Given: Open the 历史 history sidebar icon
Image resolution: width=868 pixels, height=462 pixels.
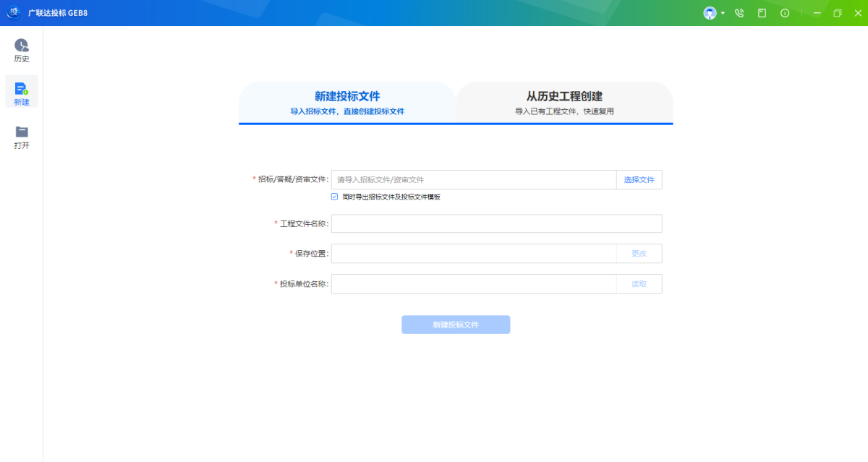Looking at the screenshot, I should pos(22,49).
